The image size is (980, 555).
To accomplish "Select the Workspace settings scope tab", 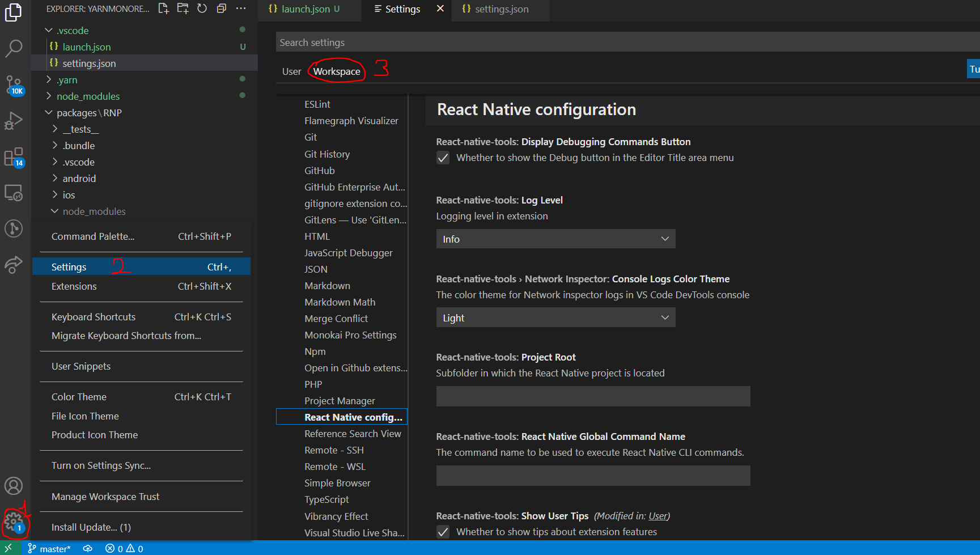I will 337,71.
